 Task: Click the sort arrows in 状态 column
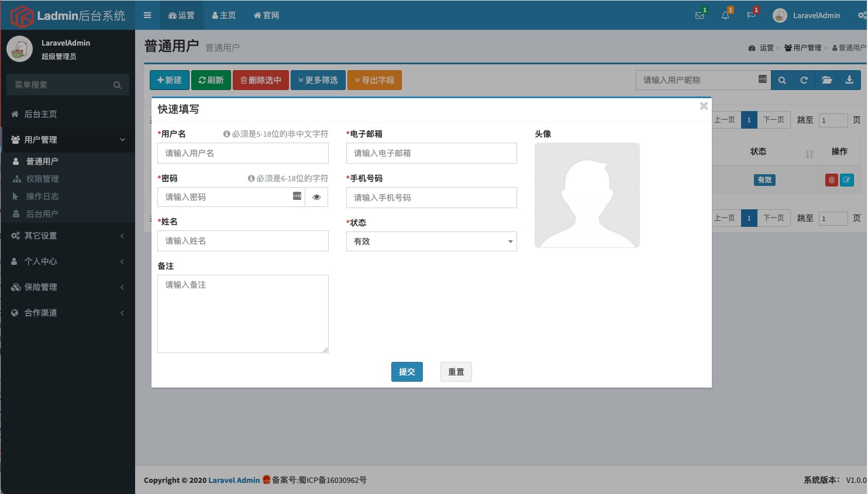click(810, 154)
